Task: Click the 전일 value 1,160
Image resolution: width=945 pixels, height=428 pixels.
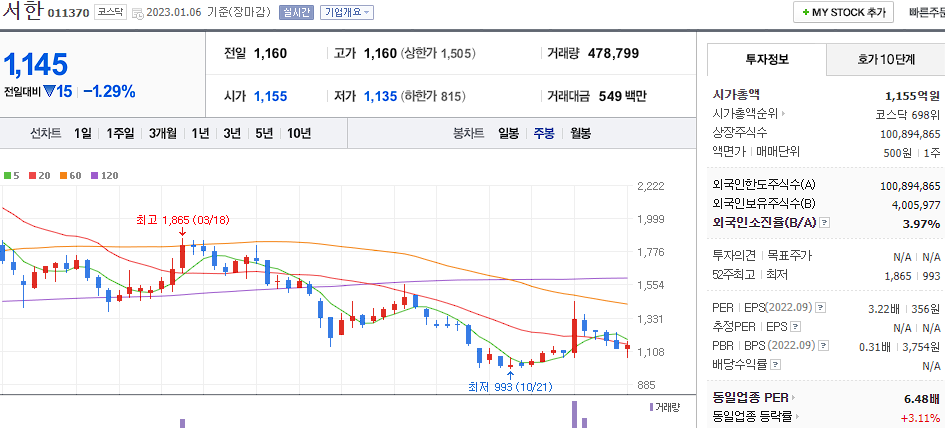Action: click(271, 53)
